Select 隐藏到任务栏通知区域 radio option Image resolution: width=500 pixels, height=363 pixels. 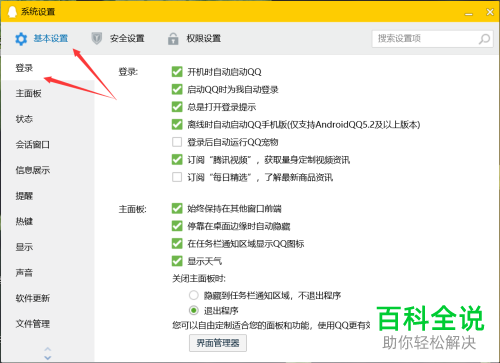(x=194, y=295)
